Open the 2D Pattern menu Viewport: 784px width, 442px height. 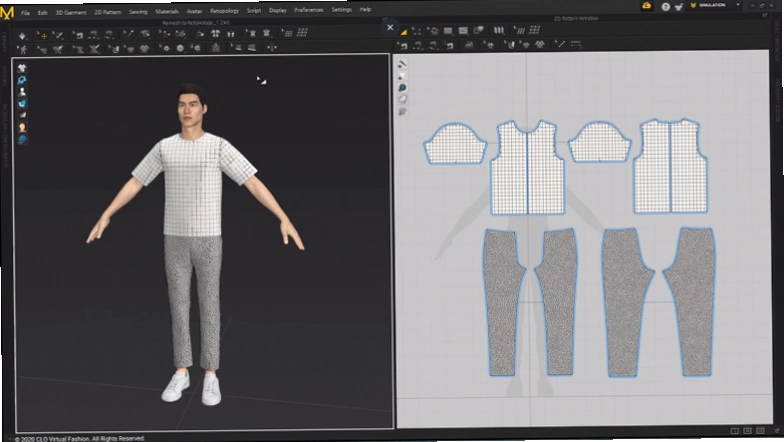click(108, 12)
